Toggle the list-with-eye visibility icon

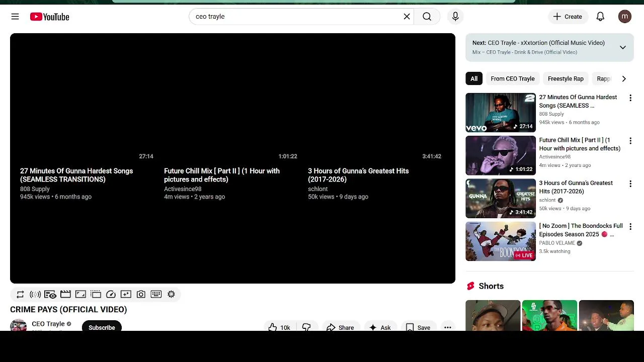(x=50, y=294)
